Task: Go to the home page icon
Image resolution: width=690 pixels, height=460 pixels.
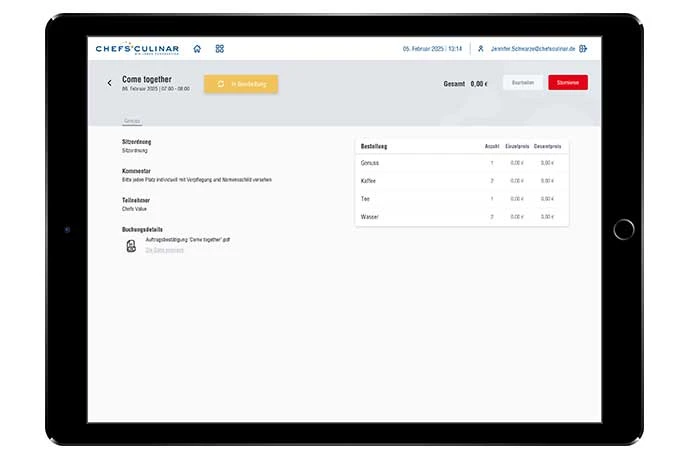Action: pyautogui.click(x=197, y=48)
